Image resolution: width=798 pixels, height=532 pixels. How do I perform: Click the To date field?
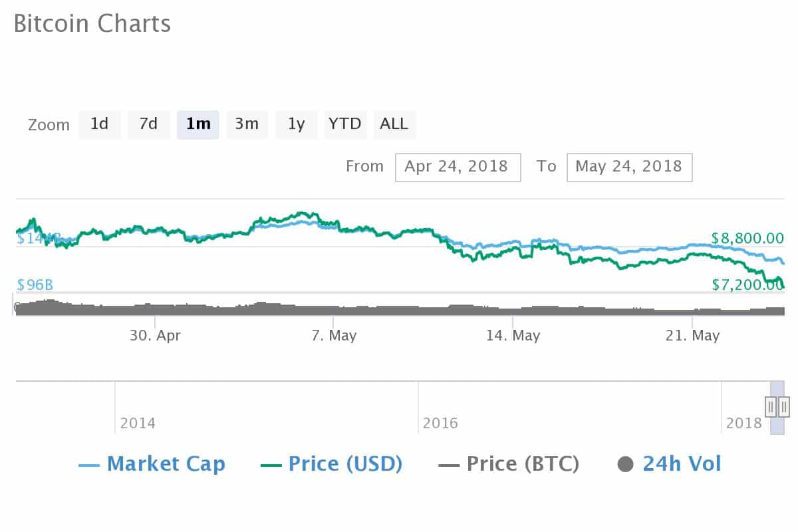pos(629,167)
